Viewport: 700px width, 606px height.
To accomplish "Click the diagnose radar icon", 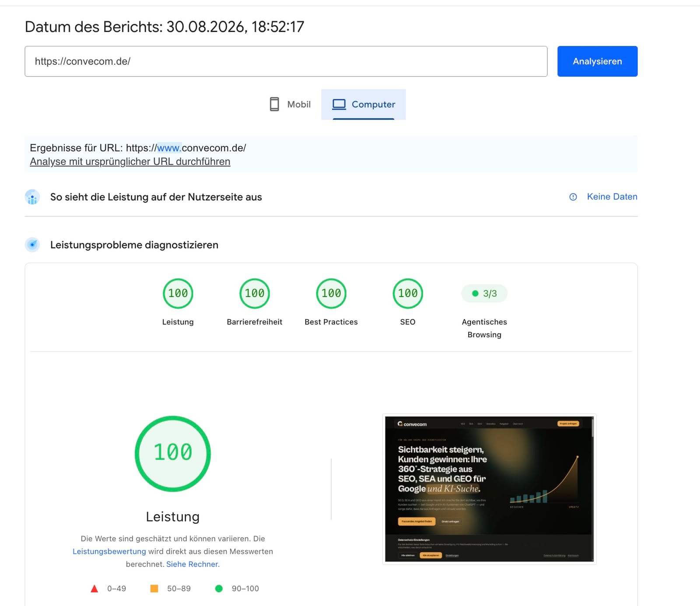I will click(32, 245).
